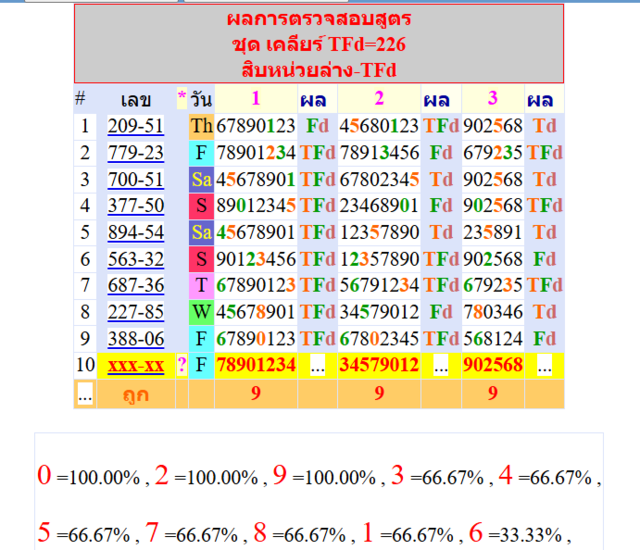Open the 894-54 number link
Image resolution: width=640 pixels, height=550 pixels.
coord(136,233)
